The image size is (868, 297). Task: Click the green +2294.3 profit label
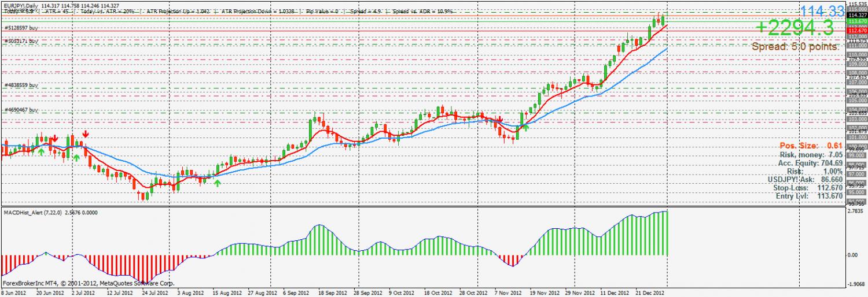pos(795,27)
